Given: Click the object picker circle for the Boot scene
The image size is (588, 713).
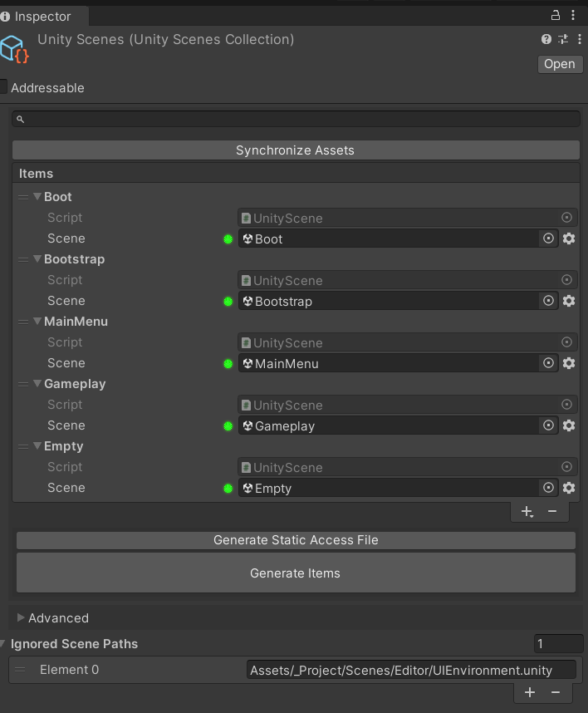Looking at the screenshot, I should pyautogui.click(x=548, y=238).
